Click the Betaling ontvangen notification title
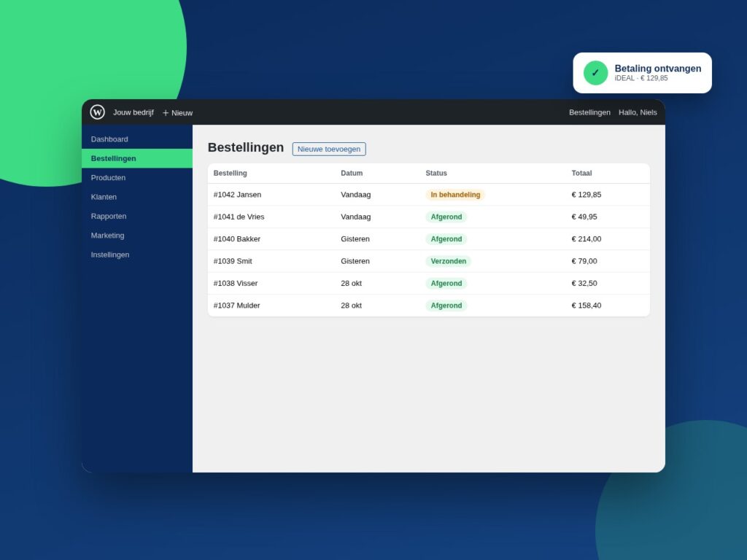Image resolution: width=747 pixels, height=560 pixels. pyautogui.click(x=658, y=69)
